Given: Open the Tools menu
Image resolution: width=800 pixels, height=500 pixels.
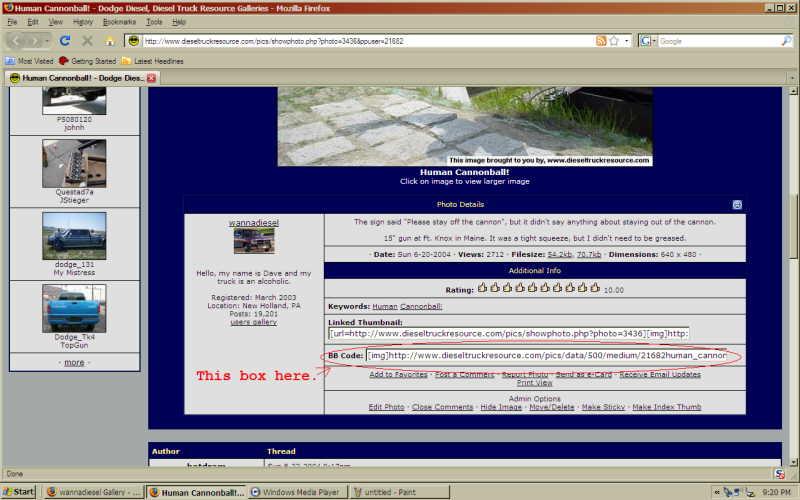Looking at the screenshot, I should (154, 21).
